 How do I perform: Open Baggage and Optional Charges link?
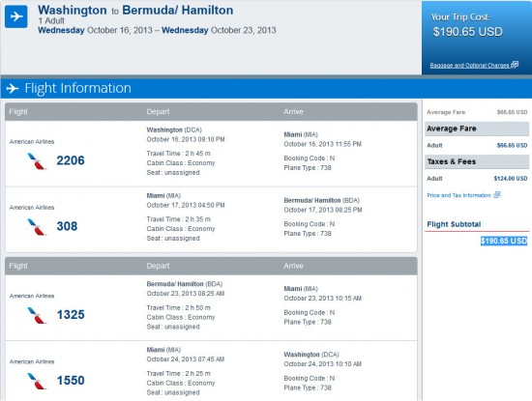point(469,65)
